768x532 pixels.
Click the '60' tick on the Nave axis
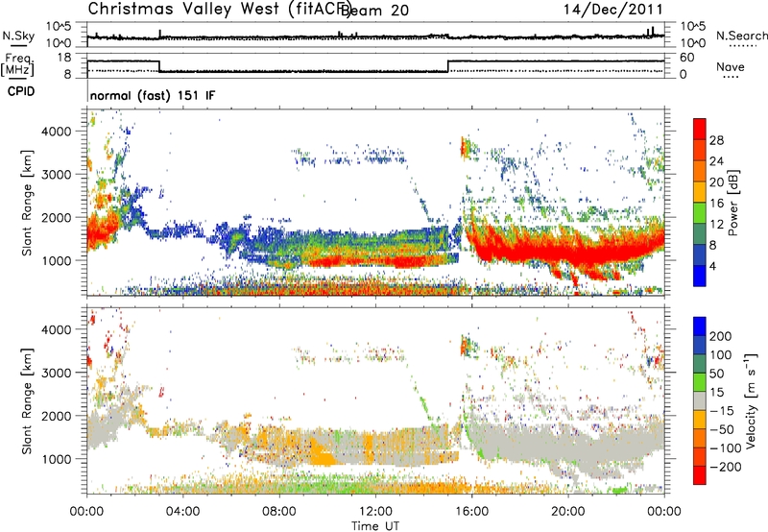687,58
